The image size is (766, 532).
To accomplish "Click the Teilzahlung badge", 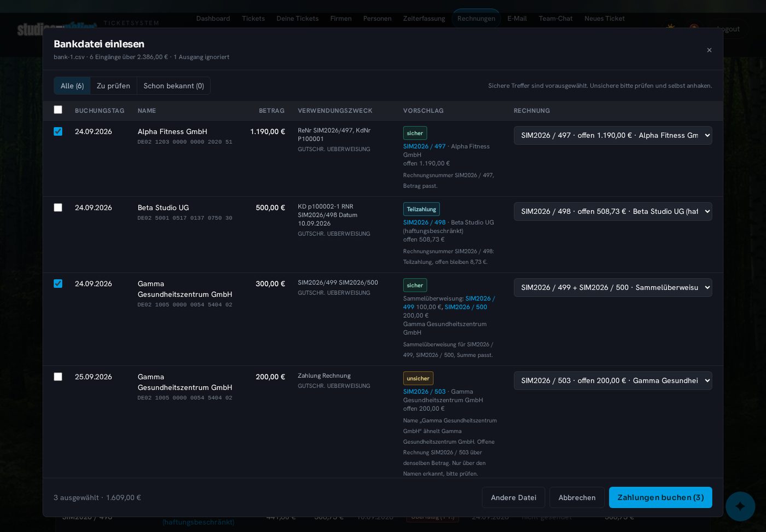I will pos(421,209).
